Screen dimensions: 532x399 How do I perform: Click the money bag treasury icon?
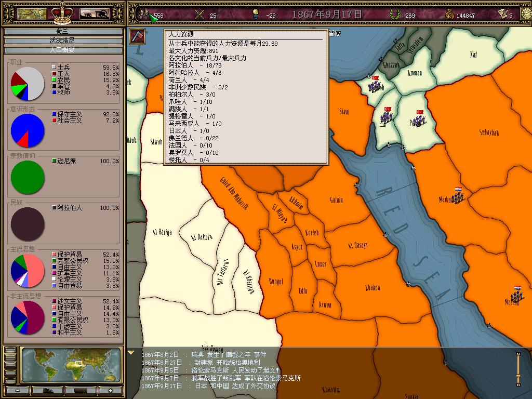449,15
